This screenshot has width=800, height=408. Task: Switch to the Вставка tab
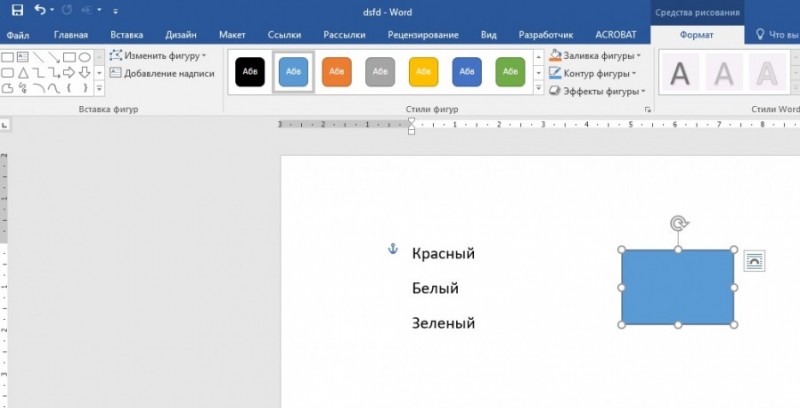[x=127, y=35]
